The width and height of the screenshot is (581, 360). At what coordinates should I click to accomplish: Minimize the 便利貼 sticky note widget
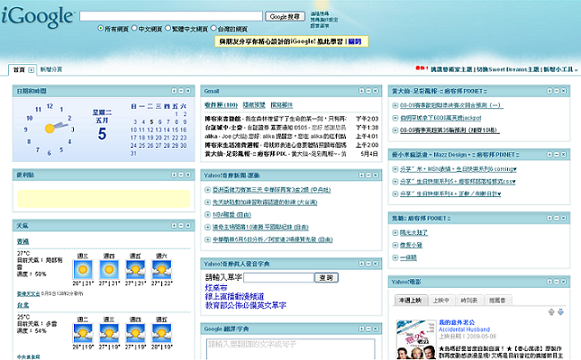[181, 175]
